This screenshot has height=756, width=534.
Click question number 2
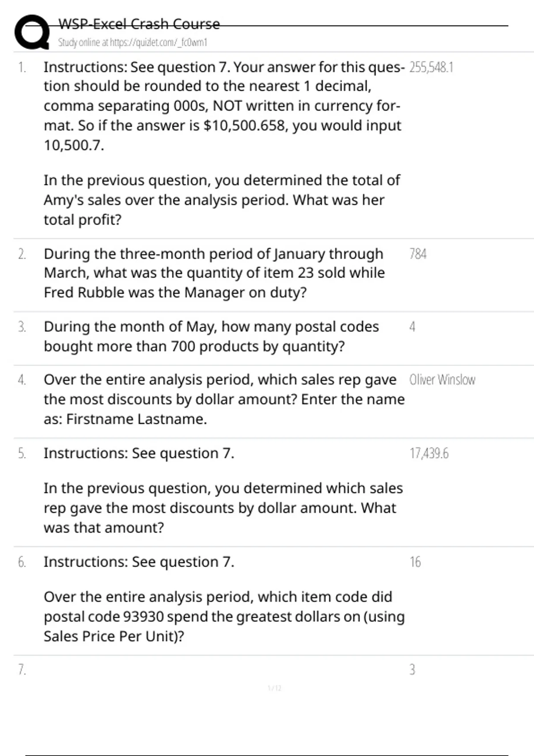(22, 254)
